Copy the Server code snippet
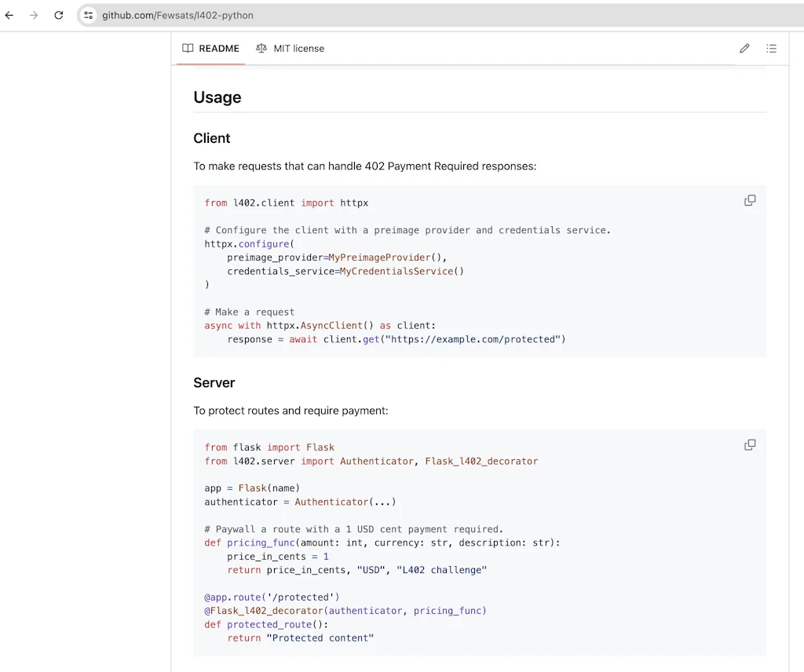Viewport: 804px width, 672px height. tap(749, 444)
